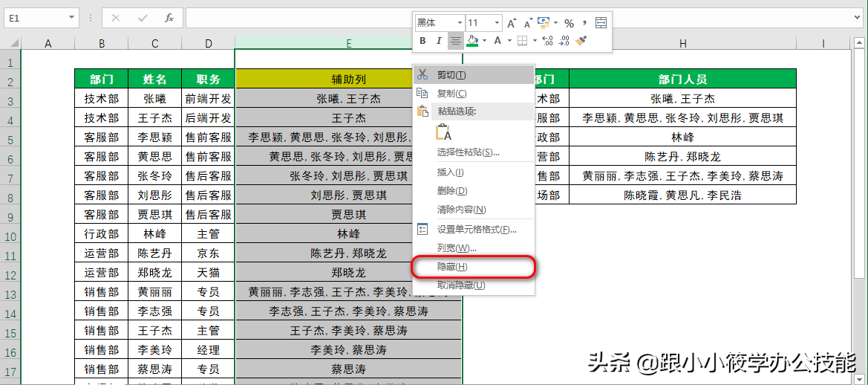The image size is (868, 385).
Task: Expand fill color dropdown arrow
Action: click(x=484, y=40)
